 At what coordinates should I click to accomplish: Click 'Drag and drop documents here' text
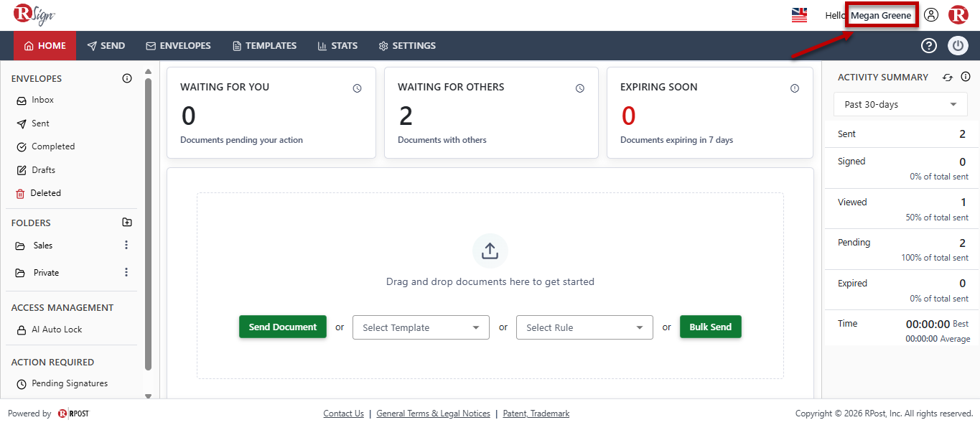490,281
